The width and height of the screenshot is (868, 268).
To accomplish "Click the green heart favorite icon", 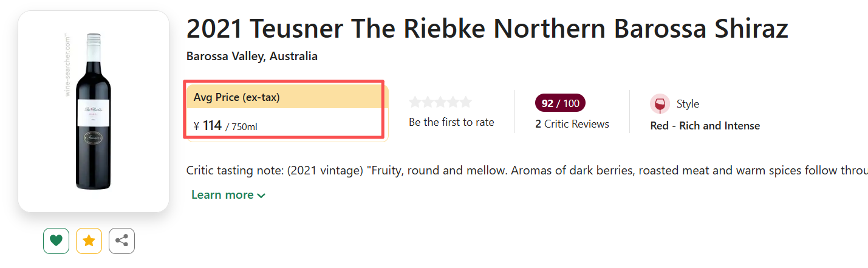I will pyautogui.click(x=56, y=241).
